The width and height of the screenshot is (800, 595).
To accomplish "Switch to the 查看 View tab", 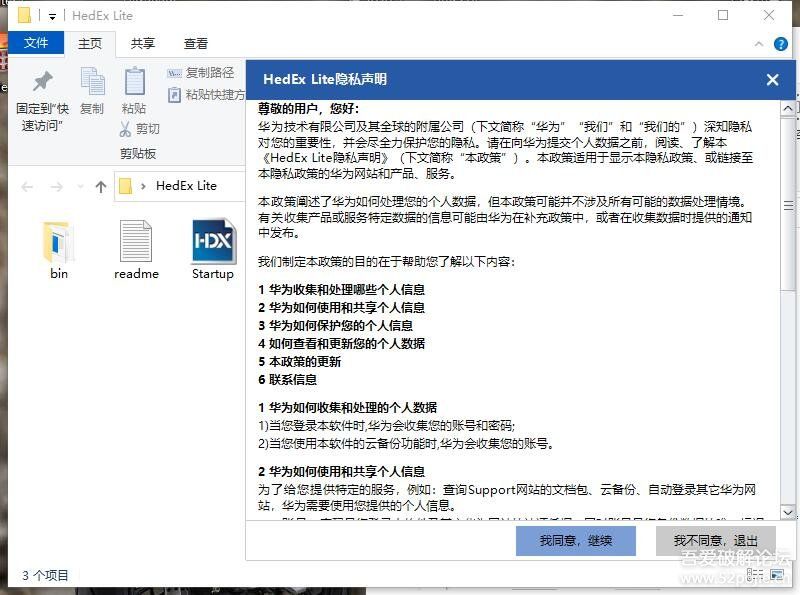I will coord(195,43).
